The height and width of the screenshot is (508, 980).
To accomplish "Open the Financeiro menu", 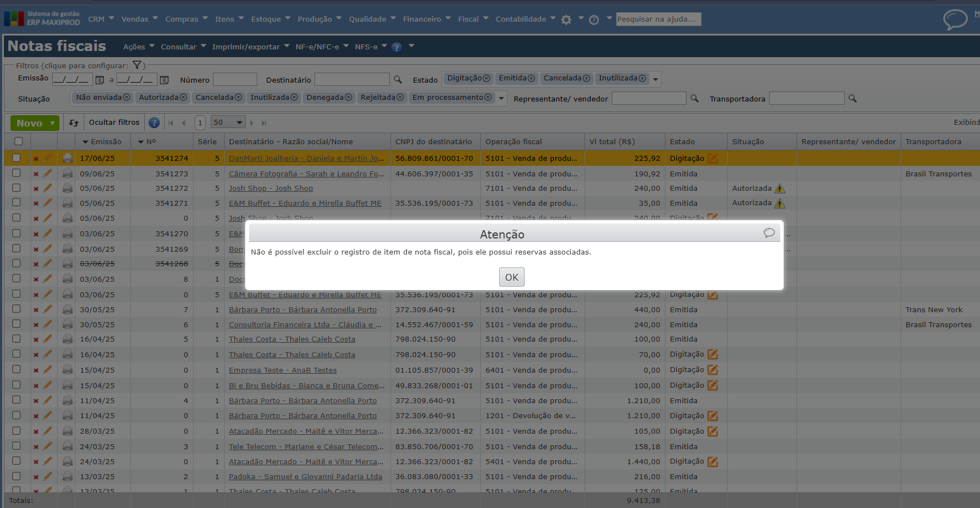I will click(427, 19).
